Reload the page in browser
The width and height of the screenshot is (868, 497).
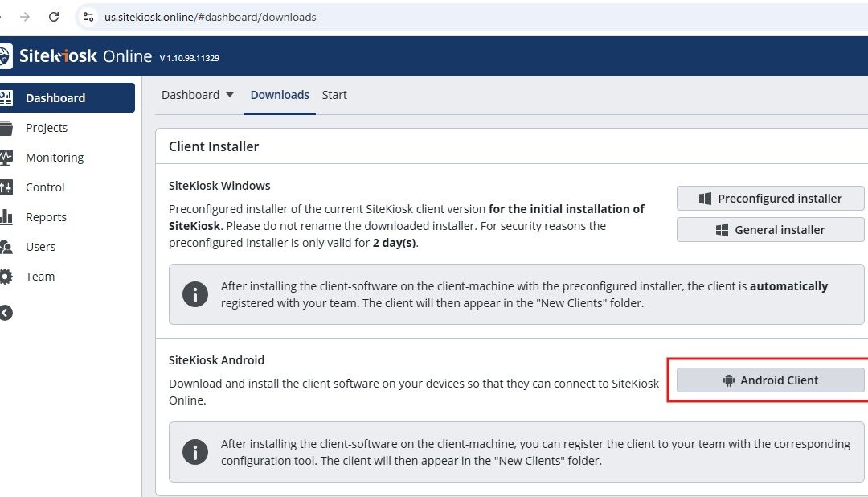pos(54,17)
